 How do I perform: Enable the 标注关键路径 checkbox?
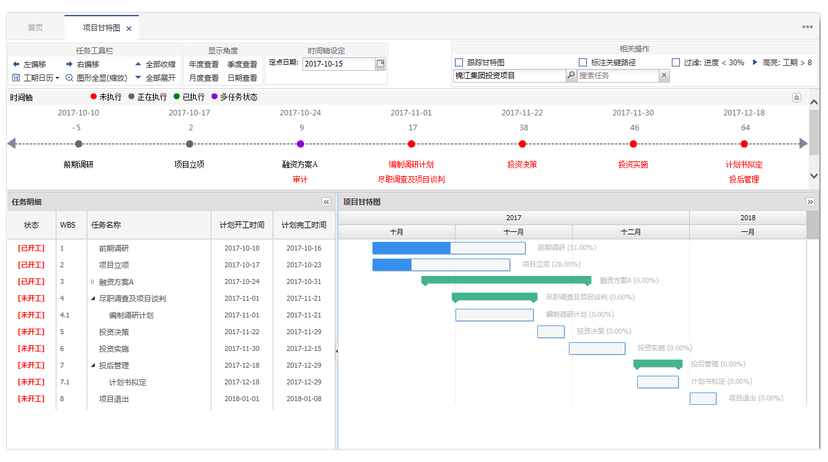click(x=583, y=62)
